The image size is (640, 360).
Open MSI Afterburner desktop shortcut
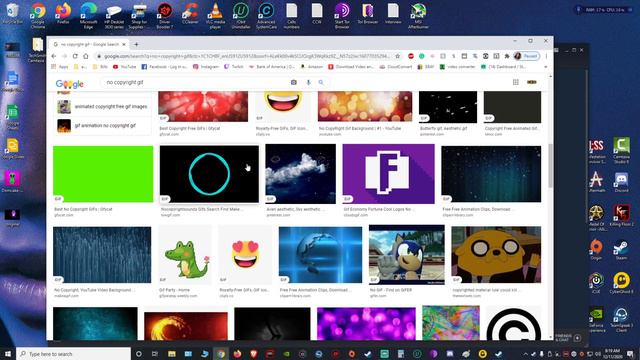coord(418,16)
